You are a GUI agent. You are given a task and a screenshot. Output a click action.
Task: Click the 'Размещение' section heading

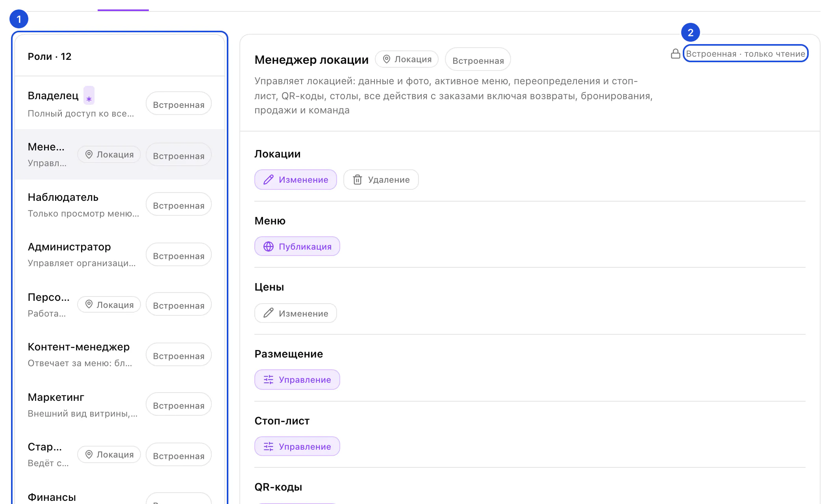point(289,354)
